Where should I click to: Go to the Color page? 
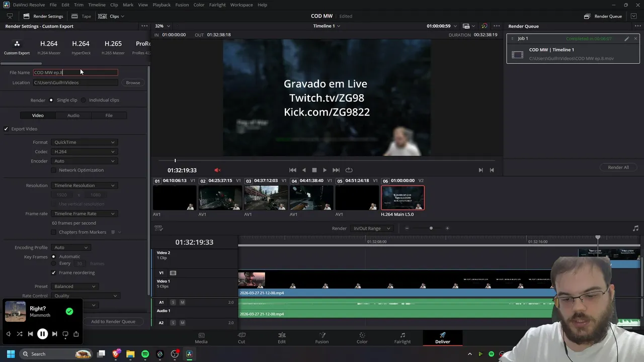[362, 338]
